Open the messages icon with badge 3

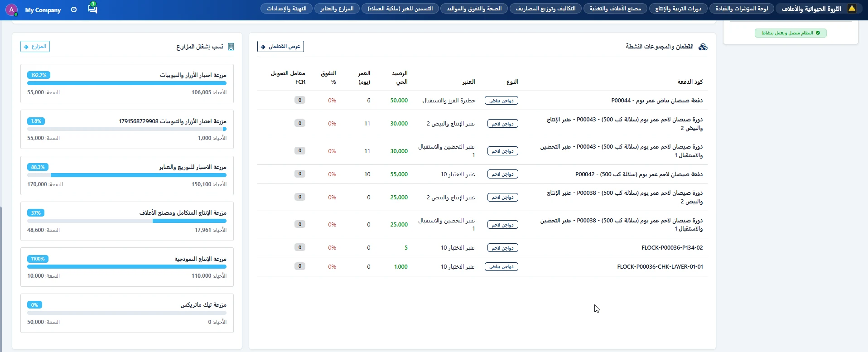(x=92, y=8)
